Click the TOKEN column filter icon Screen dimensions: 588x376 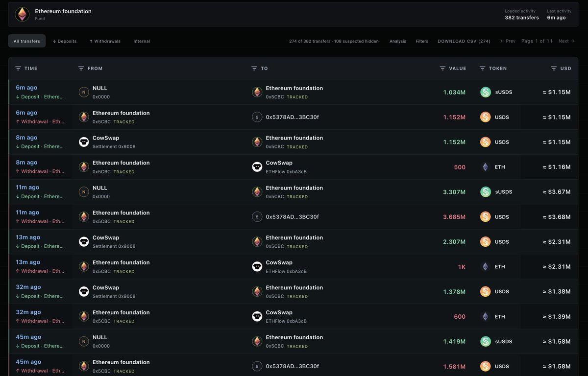[x=482, y=69]
